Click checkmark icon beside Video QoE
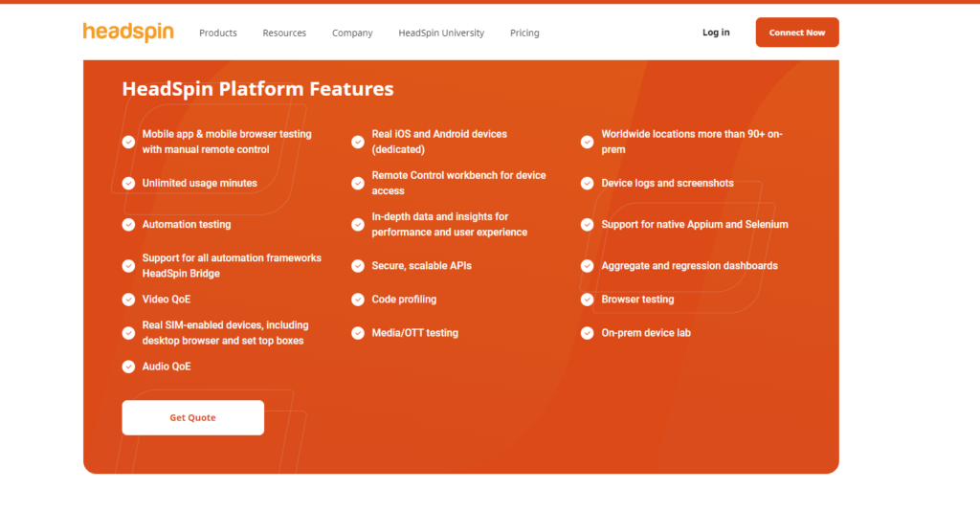980x512 pixels. [x=128, y=300]
